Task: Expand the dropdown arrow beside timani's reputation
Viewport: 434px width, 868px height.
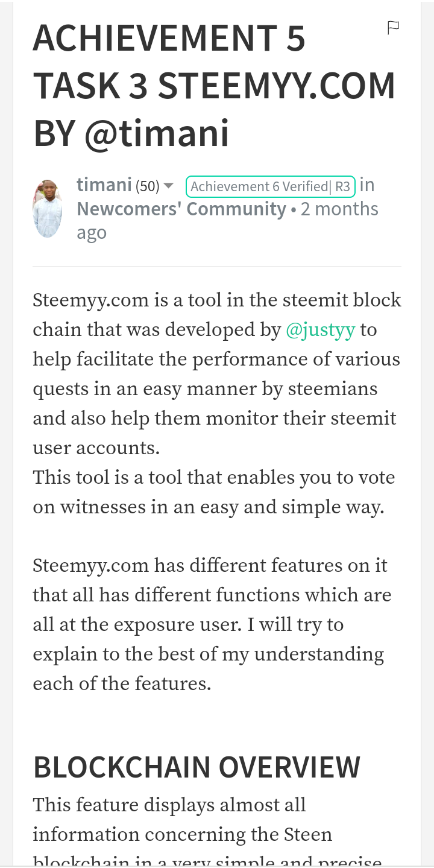Action: (169, 186)
